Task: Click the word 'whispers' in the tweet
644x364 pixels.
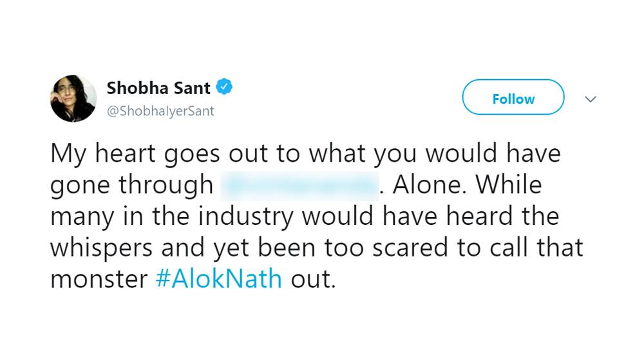Action: [x=102, y=249]
